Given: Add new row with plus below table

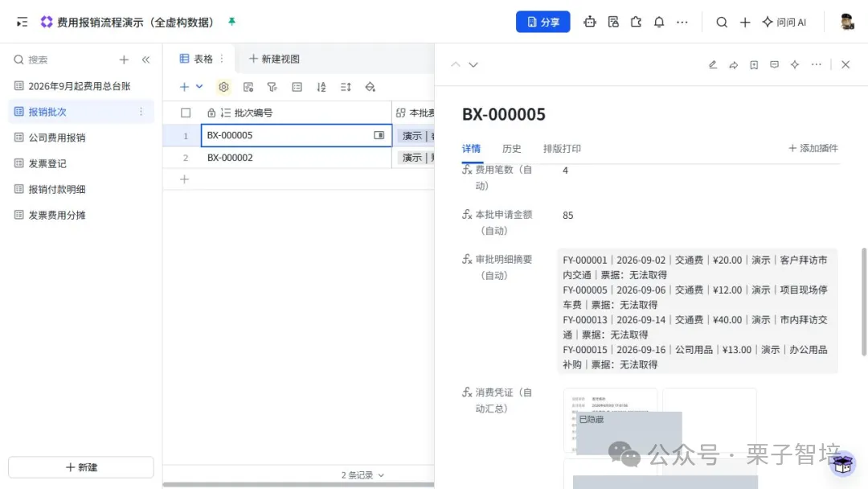Looking at the screenshot, I should 184,179.
